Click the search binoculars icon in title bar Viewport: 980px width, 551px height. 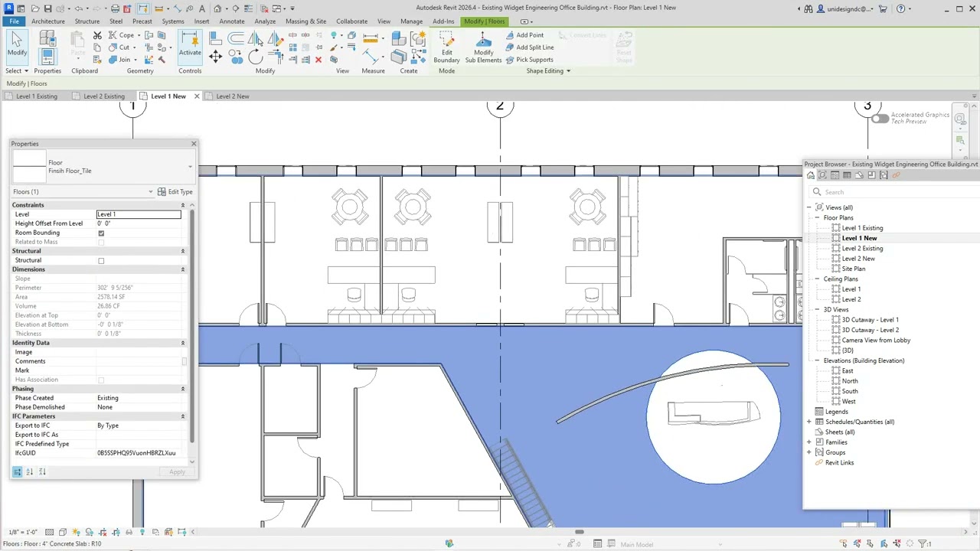click(809, 8)
